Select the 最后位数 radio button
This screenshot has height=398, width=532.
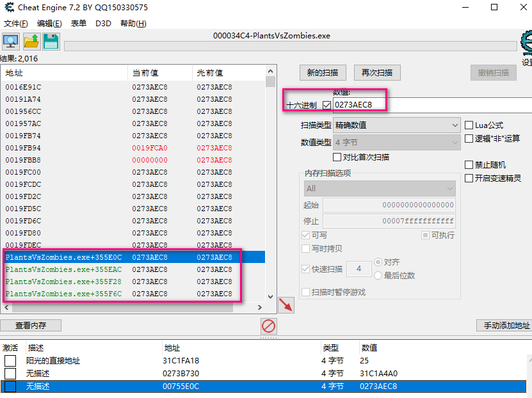coord(378,275)
